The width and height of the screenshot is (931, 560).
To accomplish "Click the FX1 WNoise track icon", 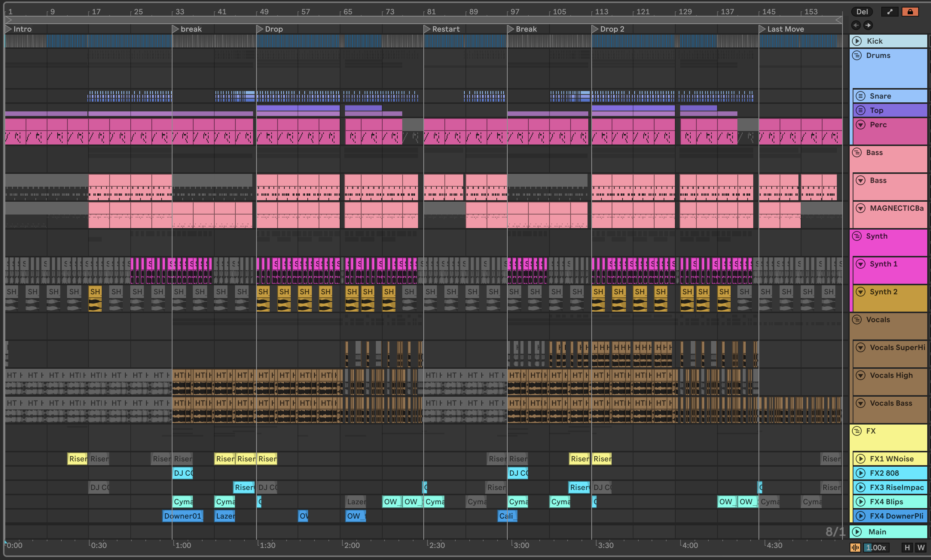I will [861, 458].
